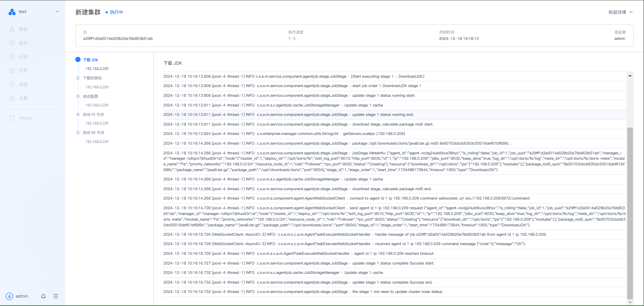Click the notification bell icon
The image size is (644, 306).
click(43, 296)
